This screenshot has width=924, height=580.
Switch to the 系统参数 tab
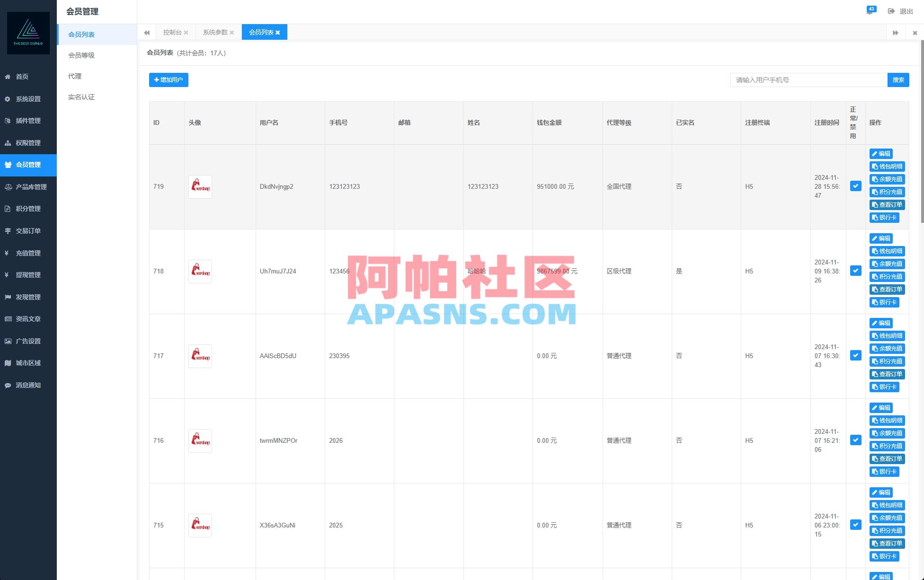tap(213, 32)
